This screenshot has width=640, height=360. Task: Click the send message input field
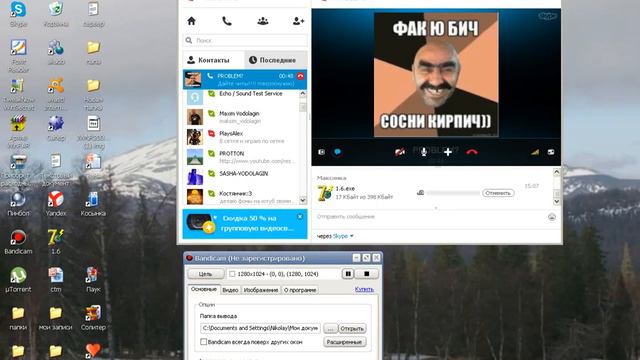[431, 217]
